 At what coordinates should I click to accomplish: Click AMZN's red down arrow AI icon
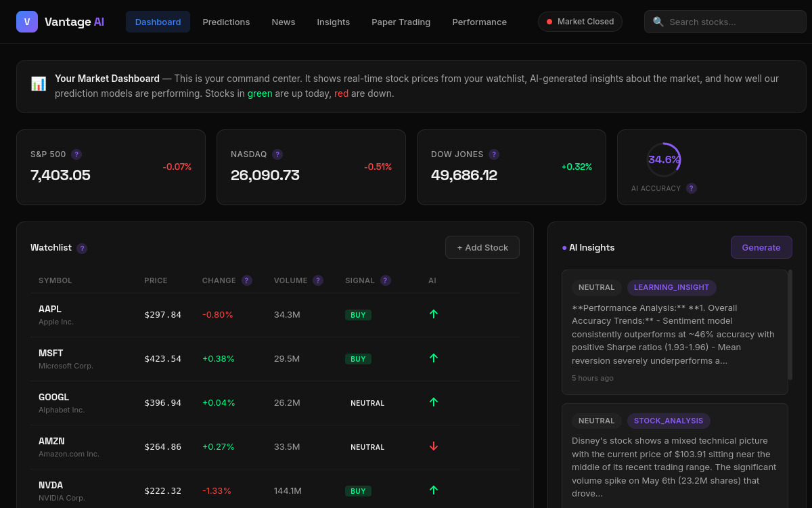click(x=434, y=446)
